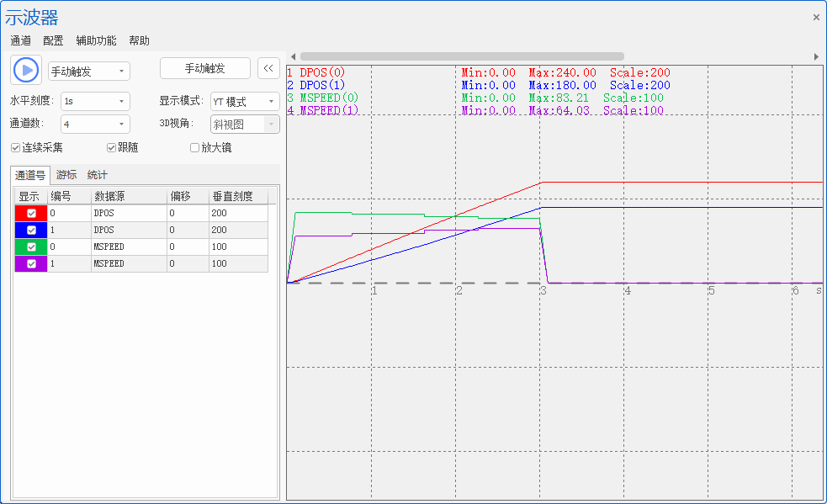Viewport: 827px width, 504px height.
Task: Start capture with the blue play button
Action: click(x=26, y=70)
